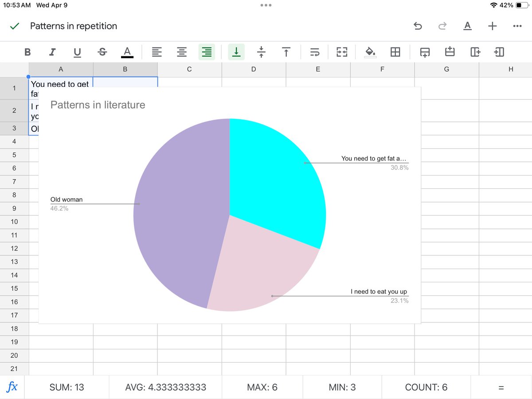The height and width of the screenshot is (399, 532).
Task: Open the Patterns in repetition title
Action: (73, 26)
